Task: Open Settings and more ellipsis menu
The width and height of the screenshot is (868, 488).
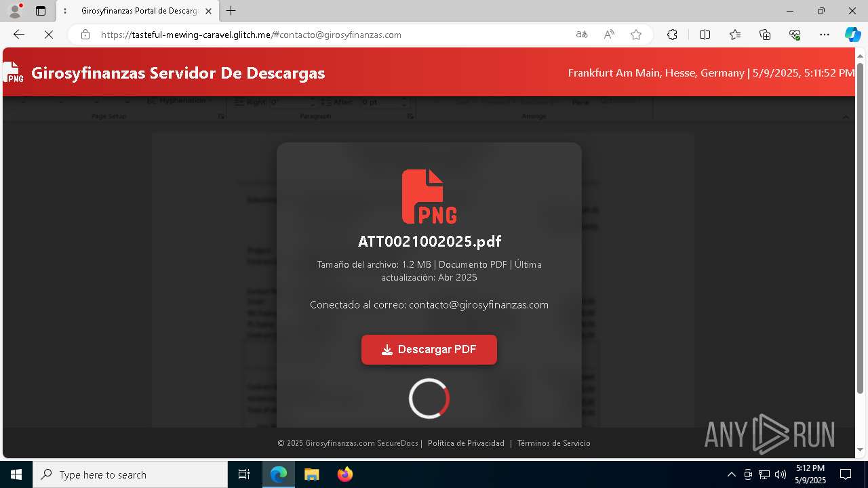Action: coord(825,35)
